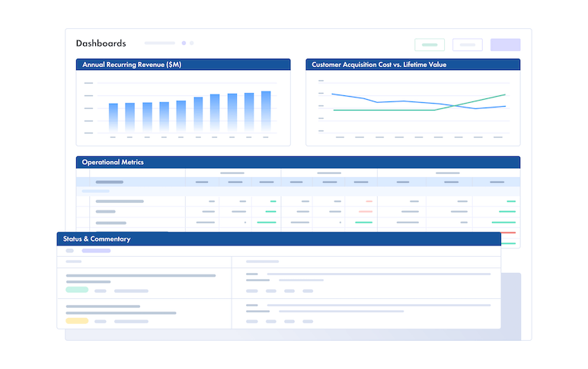Click the middle white outlined header button

[467, 45]
